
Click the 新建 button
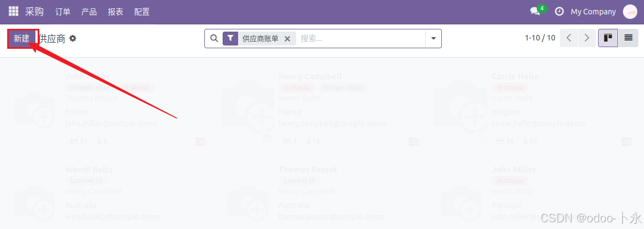[x=22, y=39]
